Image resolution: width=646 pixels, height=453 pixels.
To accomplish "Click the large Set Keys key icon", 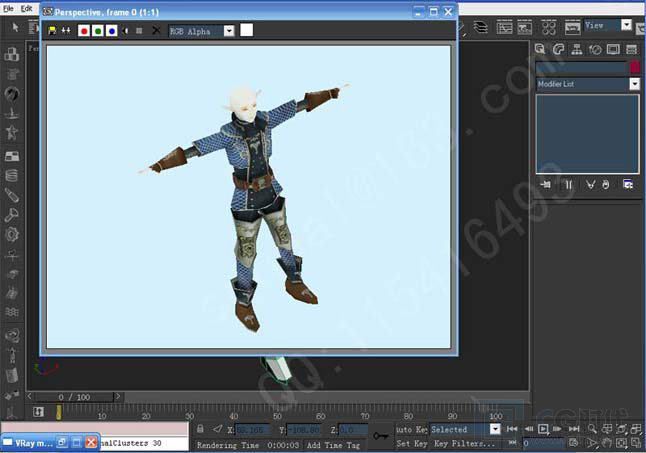I will pyautogui.click(x=381, y=436).
